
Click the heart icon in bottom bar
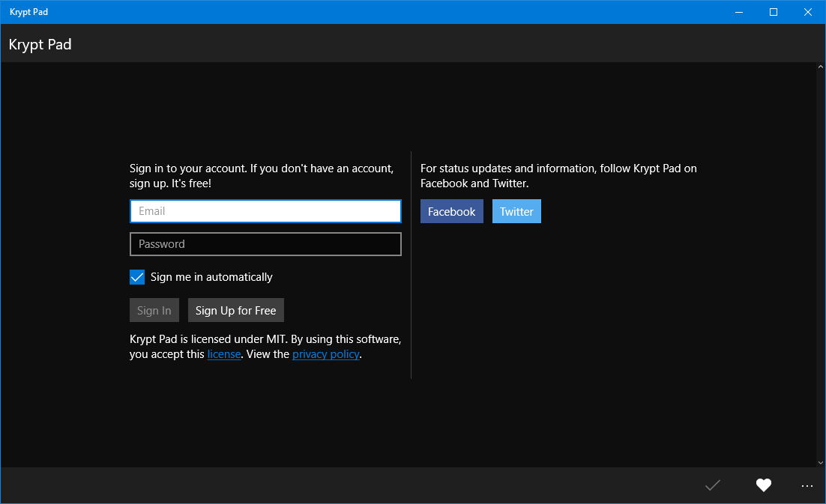[763, 485]
